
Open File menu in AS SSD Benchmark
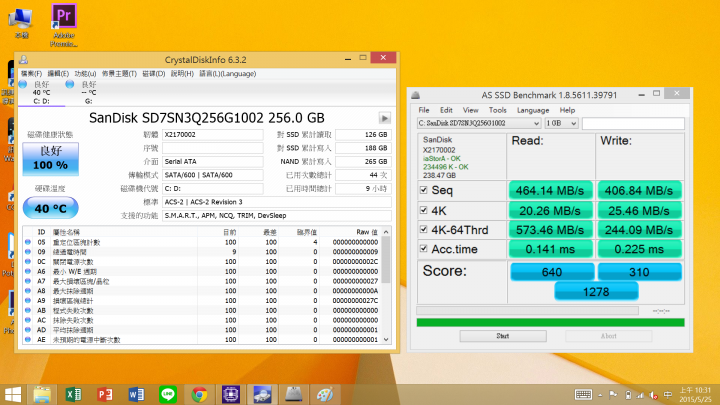coord(424,110)
